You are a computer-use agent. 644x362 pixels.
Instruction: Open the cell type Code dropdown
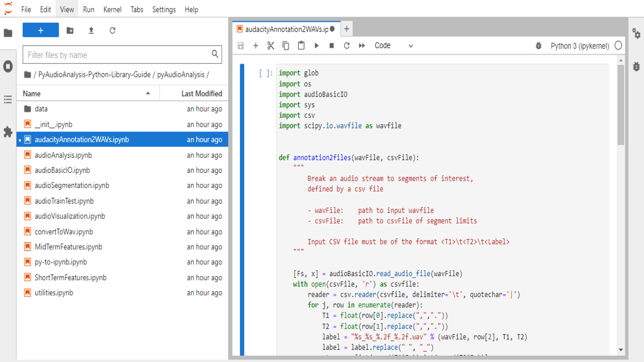tap(393, 46)
